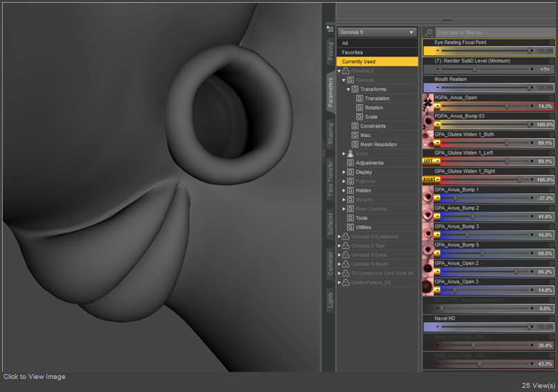
Task: Click the plus nudge on Glutes Widen 1_Both
Action: [x=532, y=143]
